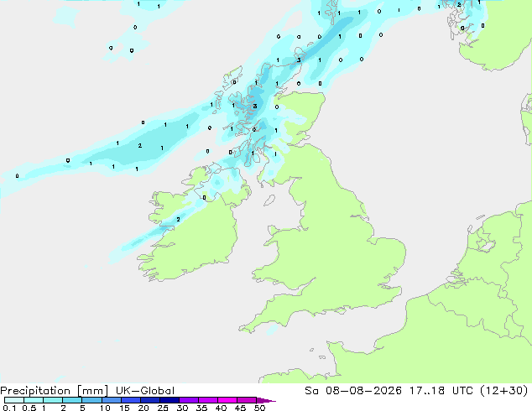
Task: Click the '0' value over Northern Ireland
Action: click(204, 197)
